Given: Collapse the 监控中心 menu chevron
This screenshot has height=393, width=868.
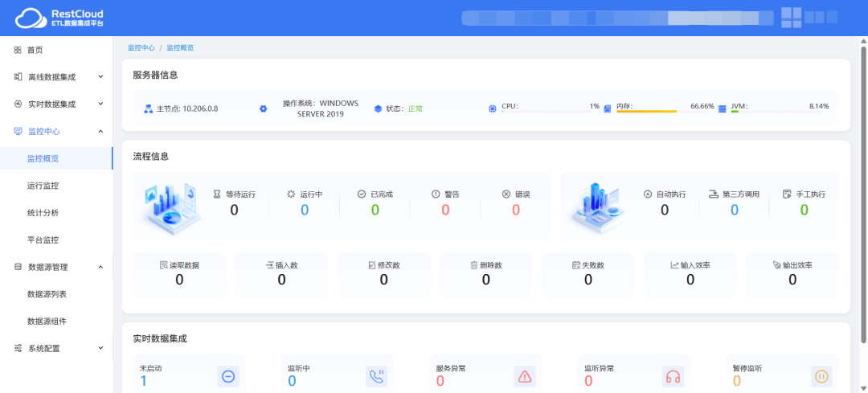Looking at the screenshot, I should [x=100, y=131].
